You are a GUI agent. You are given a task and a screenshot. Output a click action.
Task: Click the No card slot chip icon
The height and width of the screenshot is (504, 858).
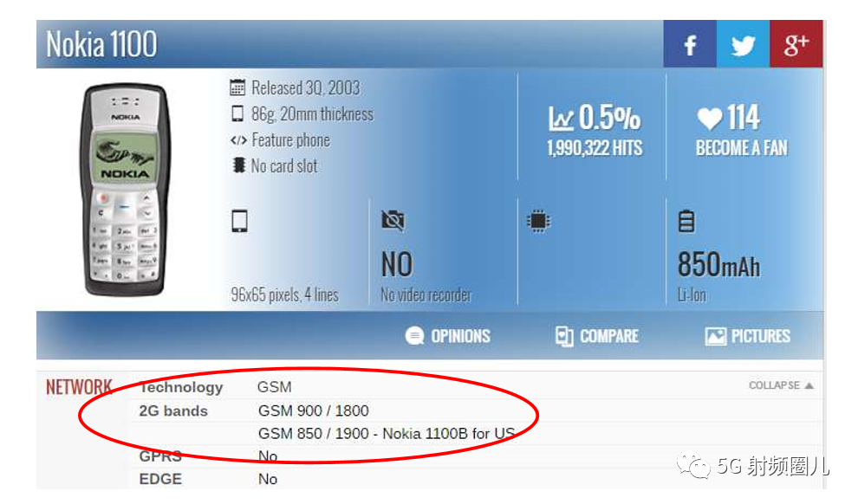click(x=238, y=165)
